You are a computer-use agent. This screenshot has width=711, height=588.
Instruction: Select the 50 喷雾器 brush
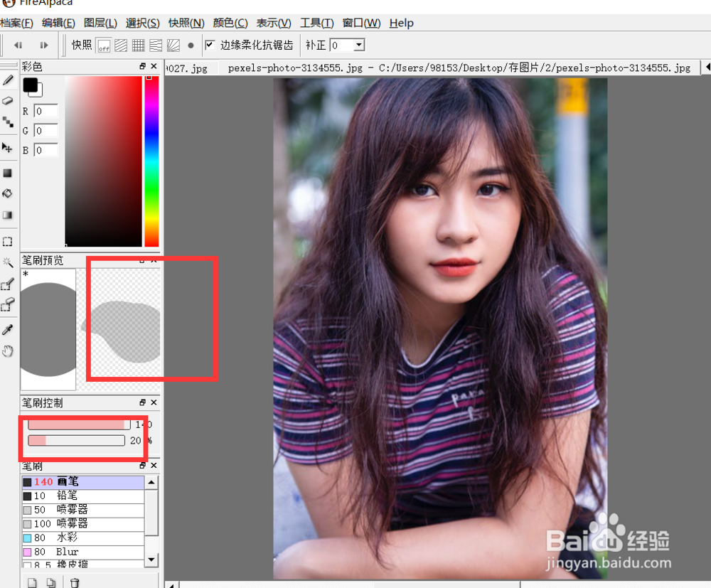(83, 510)
